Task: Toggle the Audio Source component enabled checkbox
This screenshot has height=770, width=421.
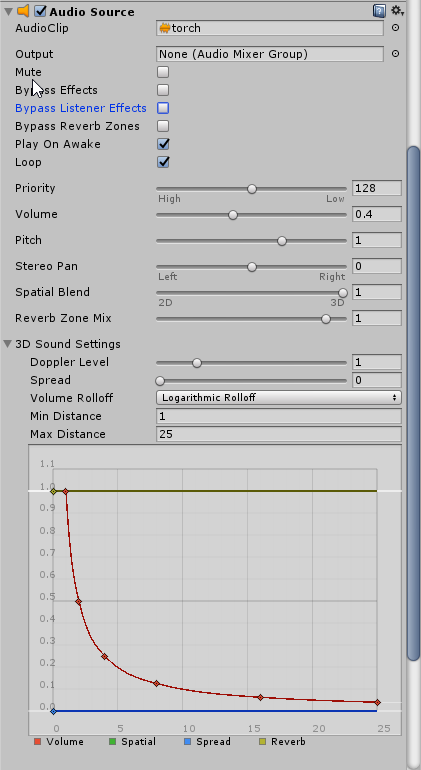Action: [40, 11]
